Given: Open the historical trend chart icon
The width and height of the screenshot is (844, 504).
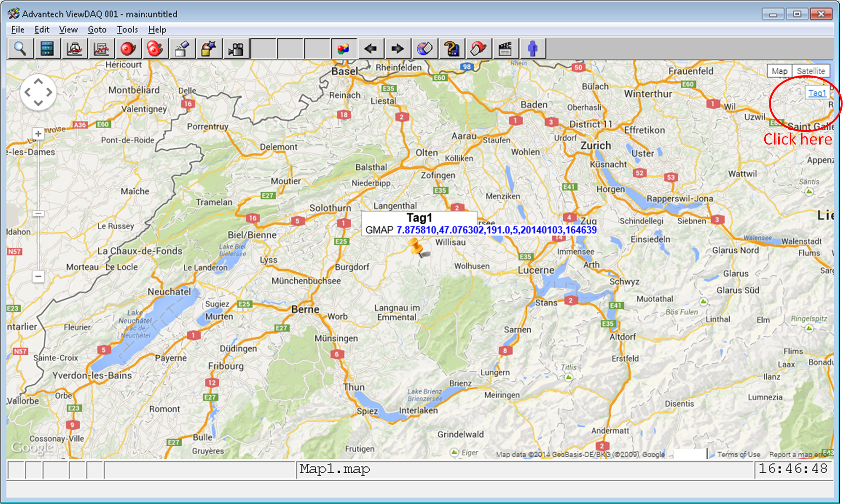Looking at the screenshot, I should 101,48.
